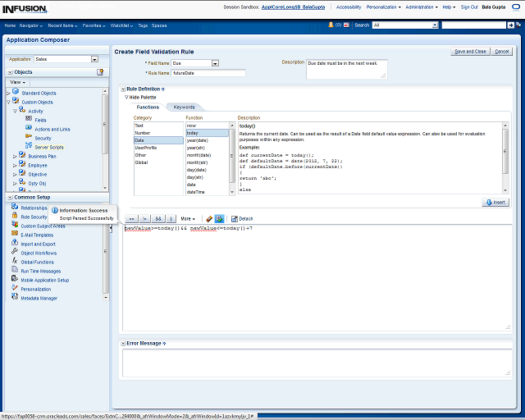Screen dimensions: 525x420
Task: Click the notification bell icon
Action: 330,25
